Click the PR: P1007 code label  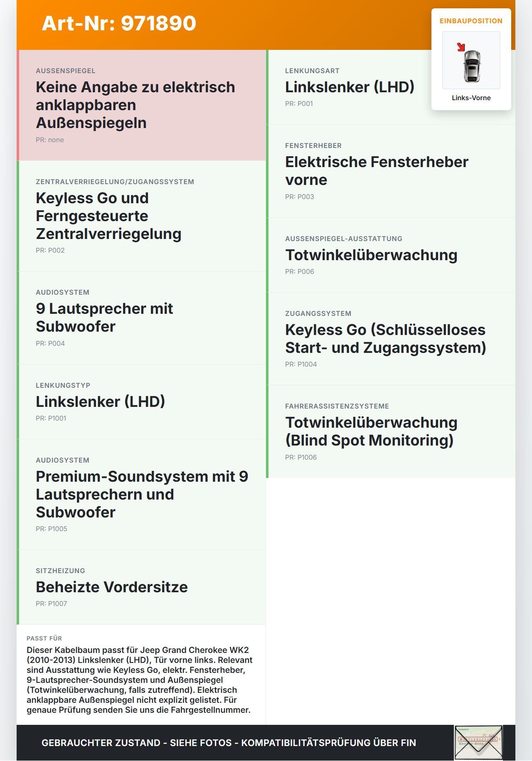(x=52, y=603)
